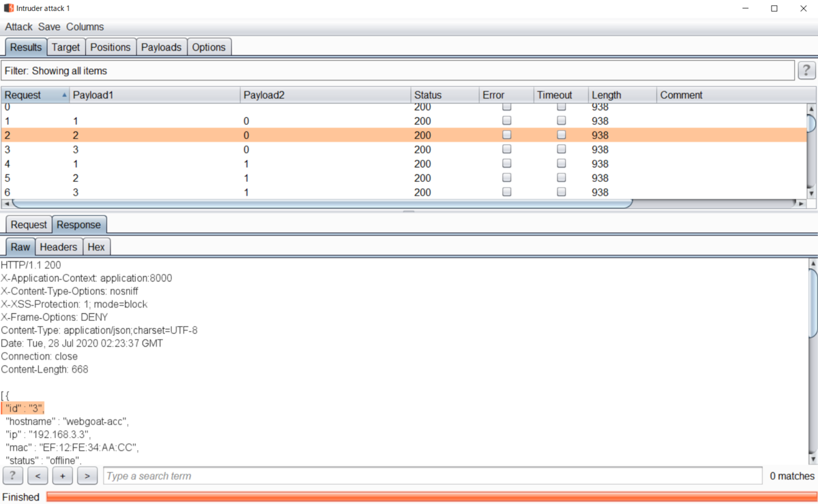Click results table vertical scrollbar up arrow
This screenshot has height=504, width=818.
tap(811, 108)
